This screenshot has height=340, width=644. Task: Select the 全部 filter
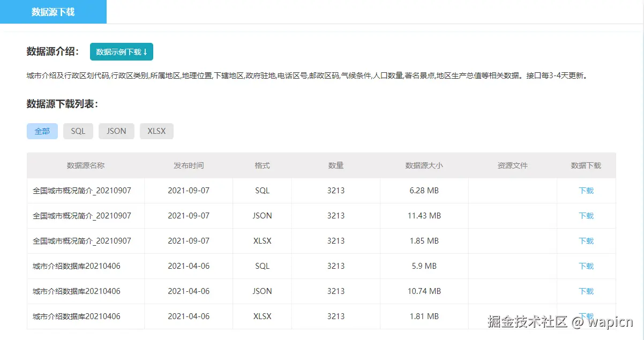pos(42,131)
